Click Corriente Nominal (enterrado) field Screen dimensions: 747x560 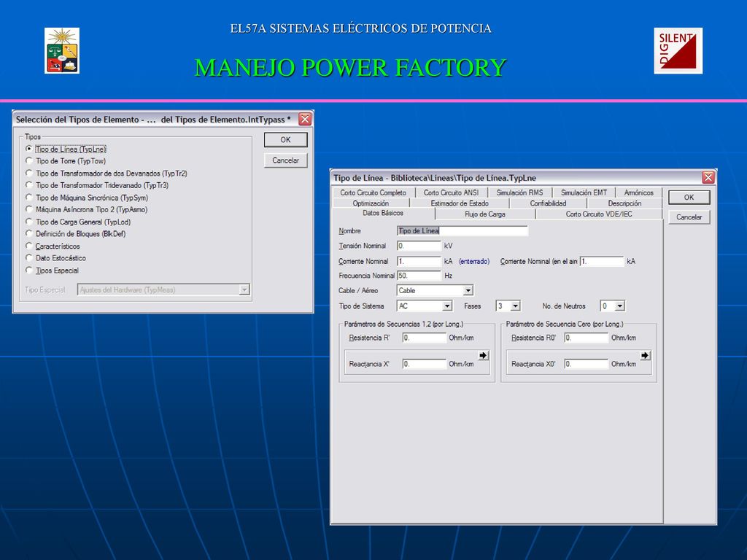pyautogui.click(x=419, y=261)
